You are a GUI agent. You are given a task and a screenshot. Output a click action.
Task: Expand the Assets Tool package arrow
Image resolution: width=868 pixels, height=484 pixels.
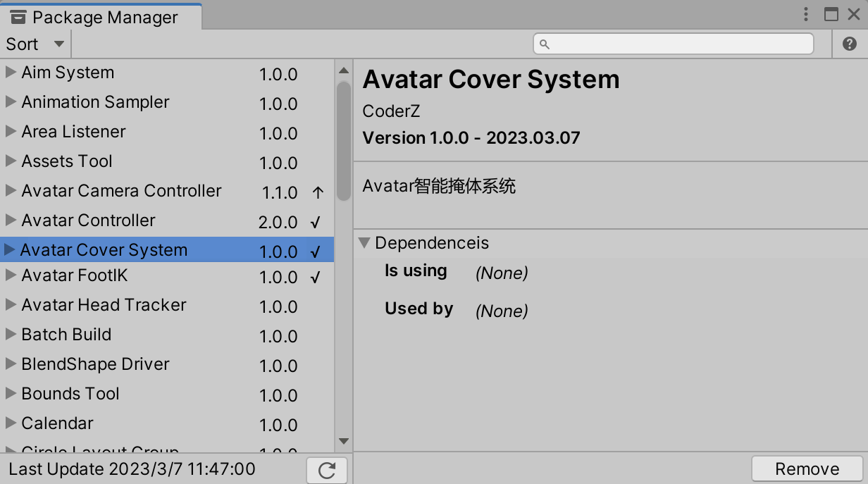pos(11,161)
